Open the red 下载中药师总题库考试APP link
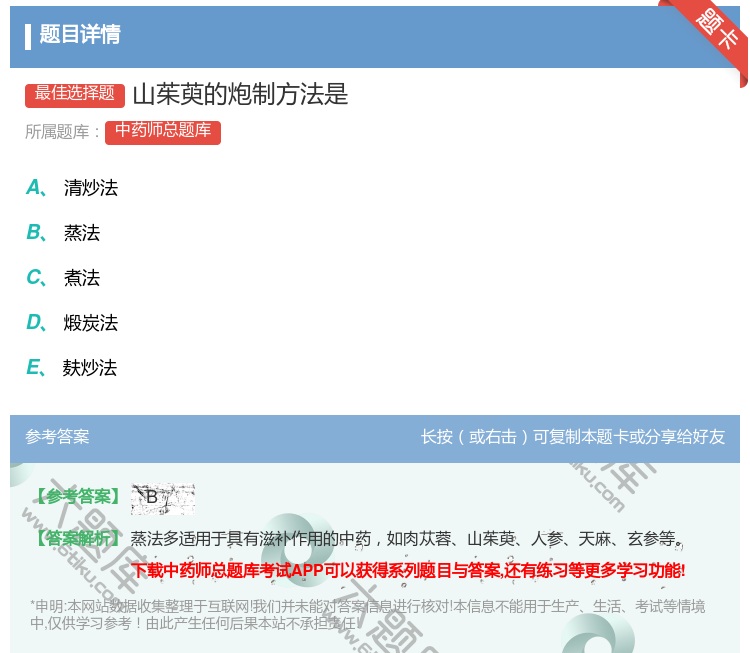This screenshot has height=653, width=750. point(408,570)
